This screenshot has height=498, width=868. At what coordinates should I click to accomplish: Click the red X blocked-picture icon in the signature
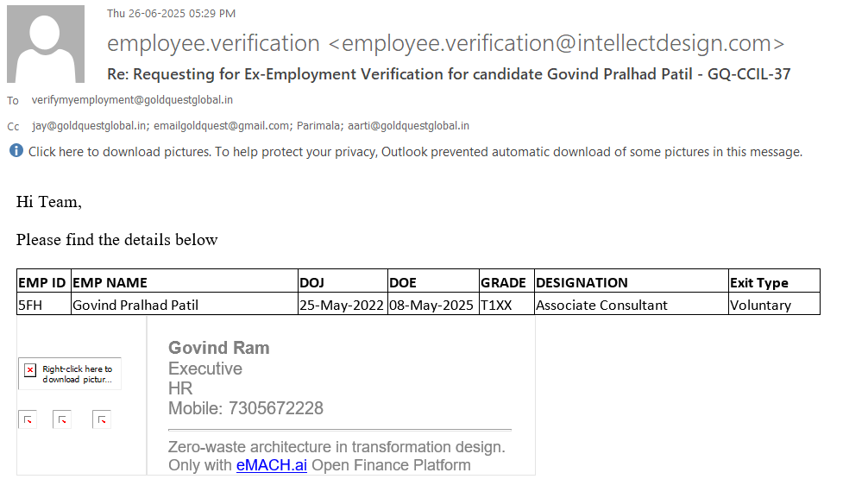point(30,370)
